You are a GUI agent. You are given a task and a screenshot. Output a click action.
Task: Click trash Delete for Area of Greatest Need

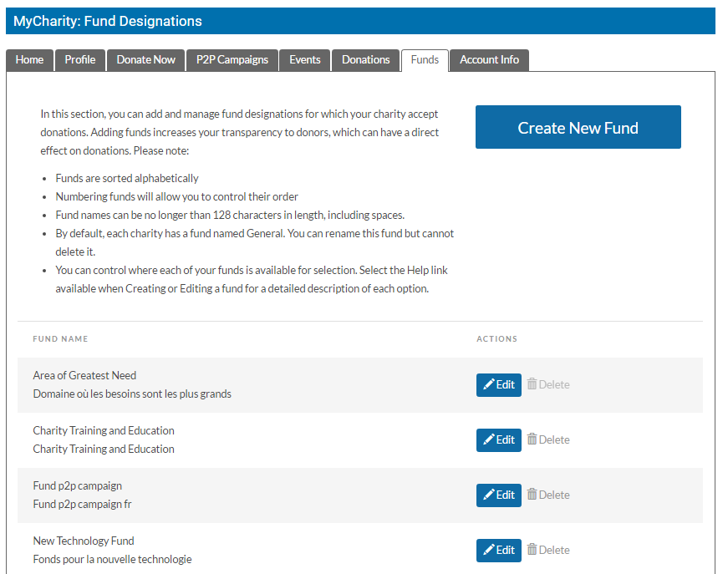(548, 385)
